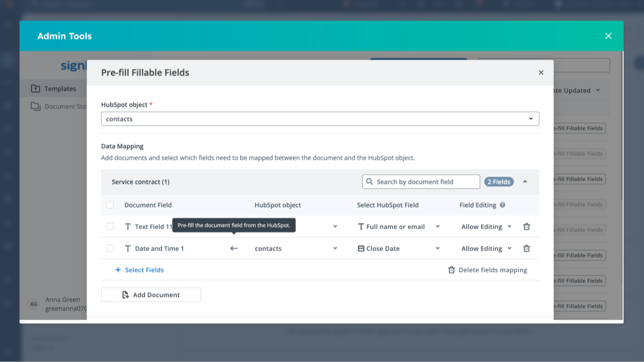Viewport: 644px width, 362px height.
Task: Click the magnifier icon in the search field
Action: click(x=370, y=181)
